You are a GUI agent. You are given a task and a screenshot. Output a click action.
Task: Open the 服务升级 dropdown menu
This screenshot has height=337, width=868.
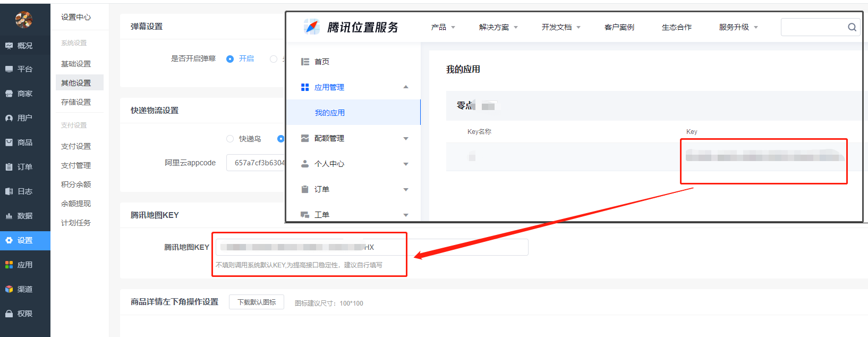tap(738, 27)
